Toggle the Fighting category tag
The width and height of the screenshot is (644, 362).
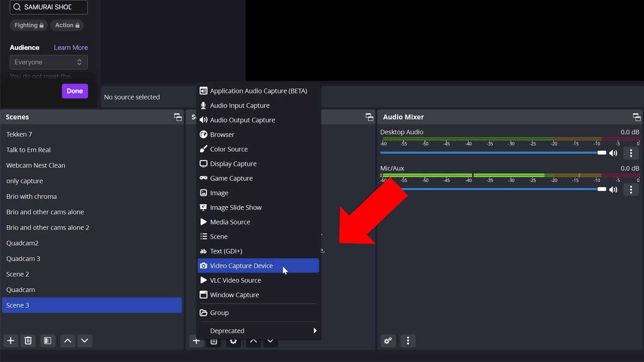pyautogui.click(x=28, y=25)
